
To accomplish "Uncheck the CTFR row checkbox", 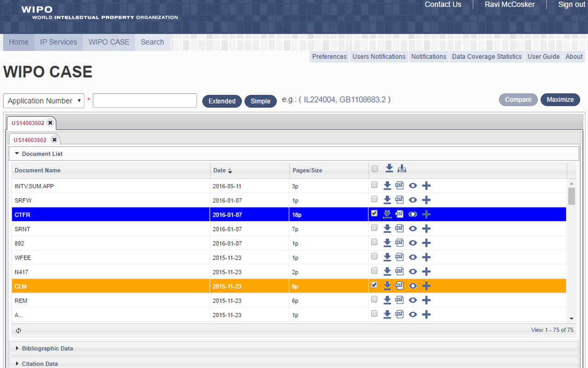I will [x=374, y=213].
